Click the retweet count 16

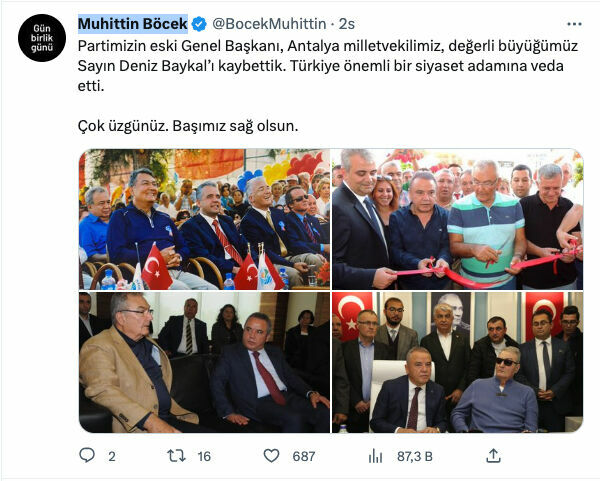point(204,456)
